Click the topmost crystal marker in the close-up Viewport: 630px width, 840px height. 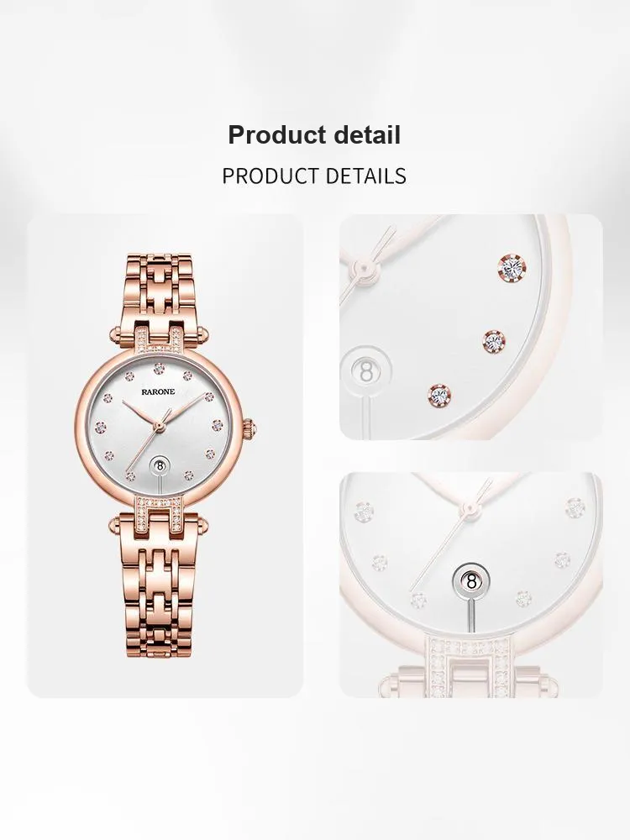click(512, 266)
